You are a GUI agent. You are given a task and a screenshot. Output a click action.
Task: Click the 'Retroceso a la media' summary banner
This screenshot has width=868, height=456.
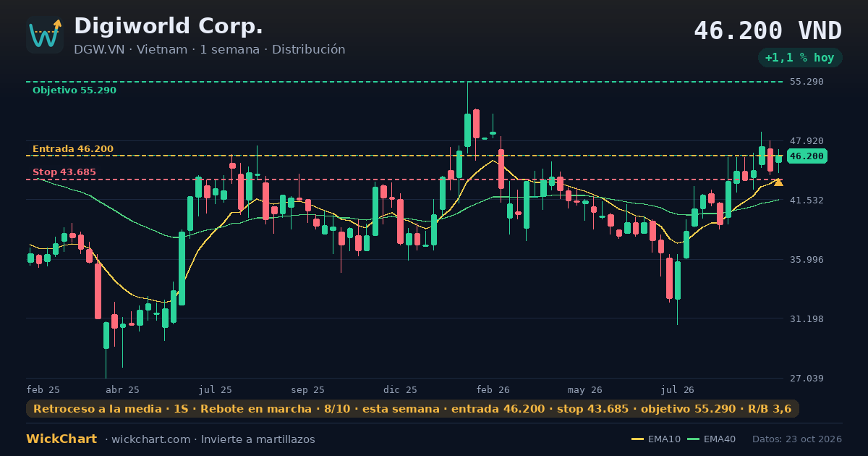pos(412,409)
